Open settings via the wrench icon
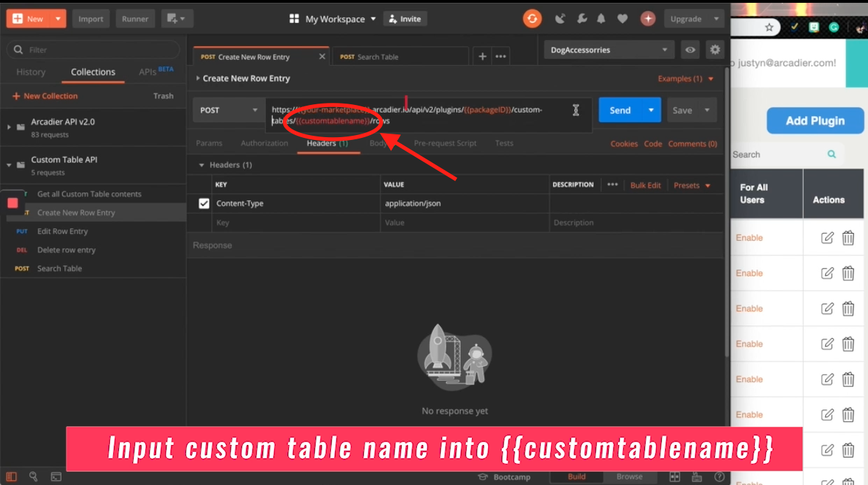This screenshot has height=485, width=868. [581, 19]
